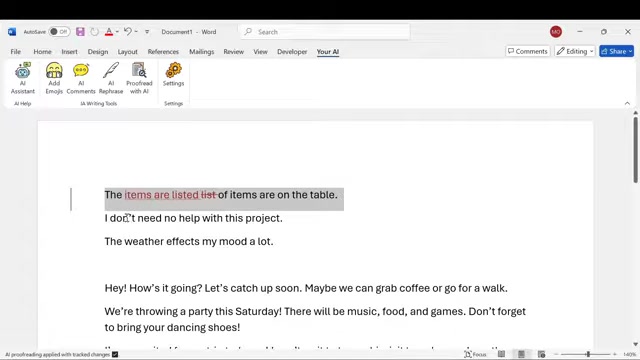Open the View tab

(260, 51)
